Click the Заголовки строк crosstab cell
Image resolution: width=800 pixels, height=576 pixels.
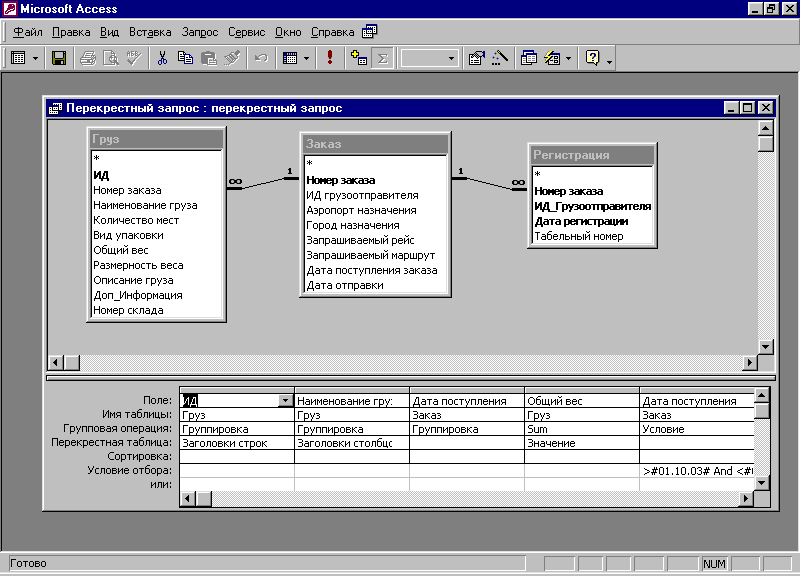[x=237, y=443]
